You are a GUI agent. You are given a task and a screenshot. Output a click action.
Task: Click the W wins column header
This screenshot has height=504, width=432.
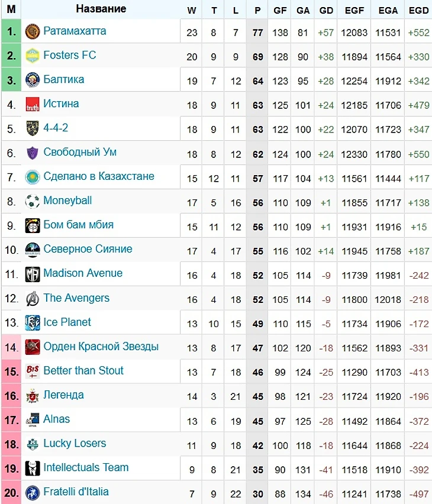[x=192, y=10]
